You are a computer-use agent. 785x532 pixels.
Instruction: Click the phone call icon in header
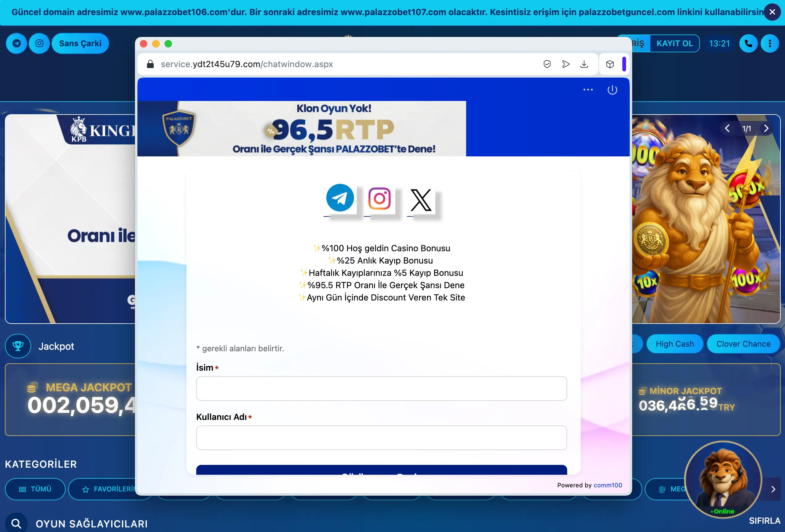pos(748,43)
